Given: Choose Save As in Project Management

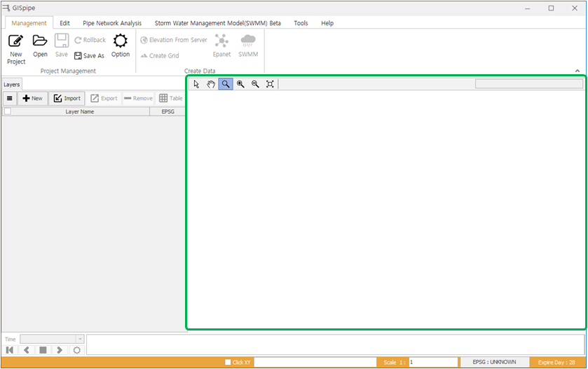Looking at the screenshot, I should (89, 55).
